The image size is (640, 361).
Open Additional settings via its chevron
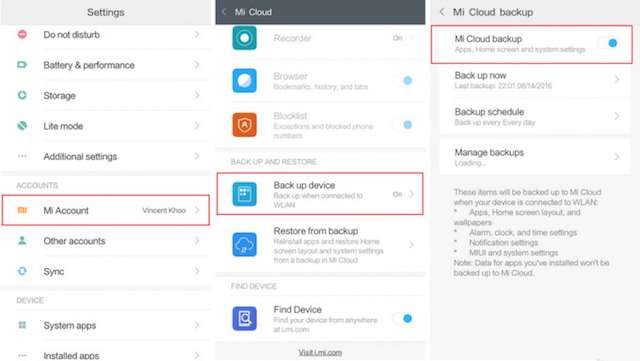click(197, 156)
